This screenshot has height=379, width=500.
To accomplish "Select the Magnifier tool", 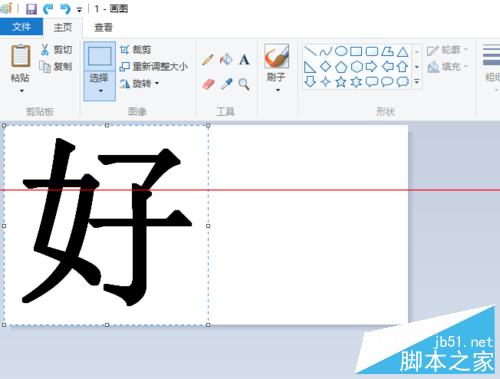I will coord(244,84).
